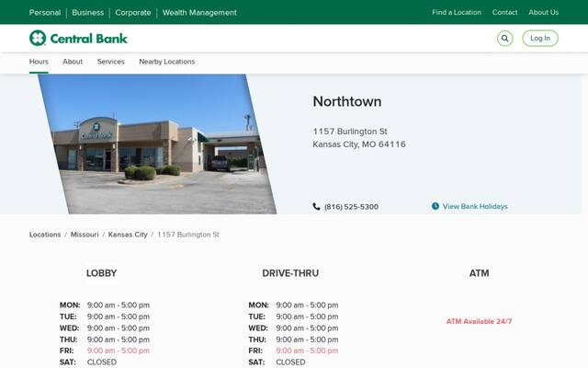Click the Central Bank clover logo
The height and width of the screenshot is (368, 588).
(x=38, y=38)
